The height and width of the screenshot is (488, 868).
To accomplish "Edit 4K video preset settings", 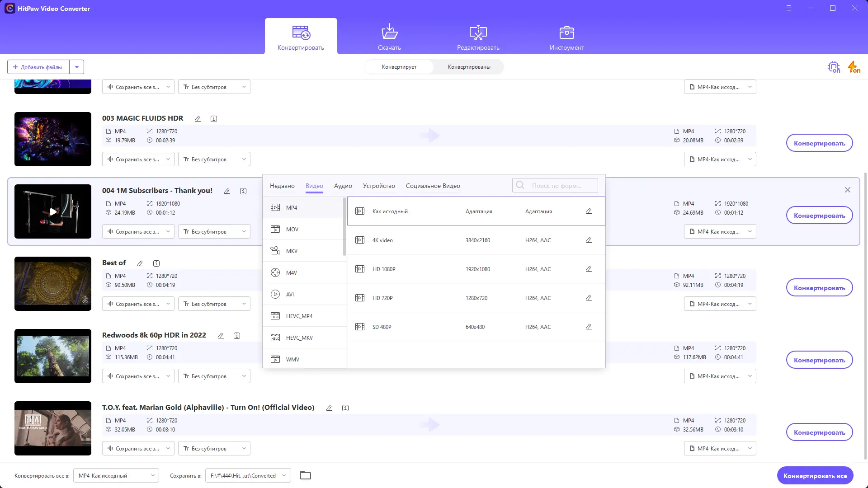I will click(x=589, y=240).
